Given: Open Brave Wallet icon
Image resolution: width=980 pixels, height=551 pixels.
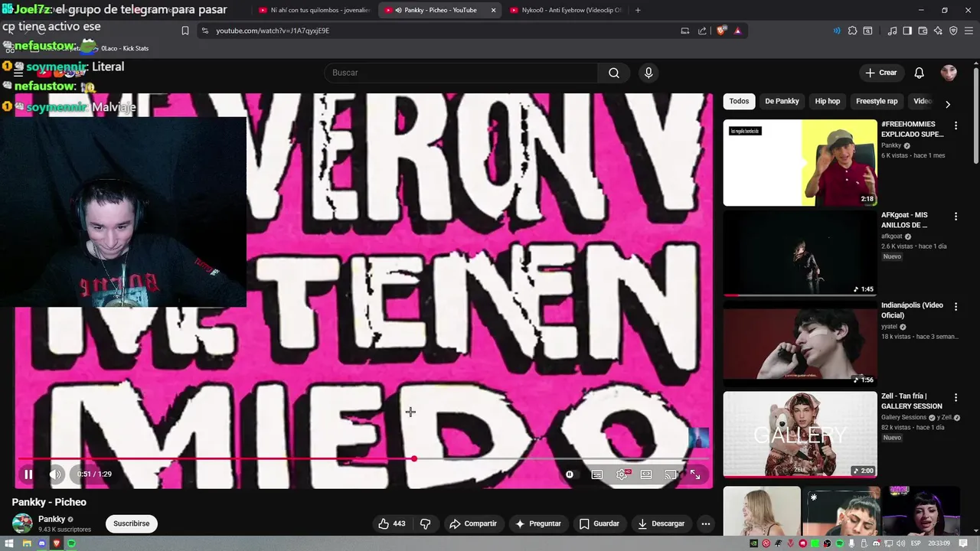Looking at the screenshot, I should point(923,31).
